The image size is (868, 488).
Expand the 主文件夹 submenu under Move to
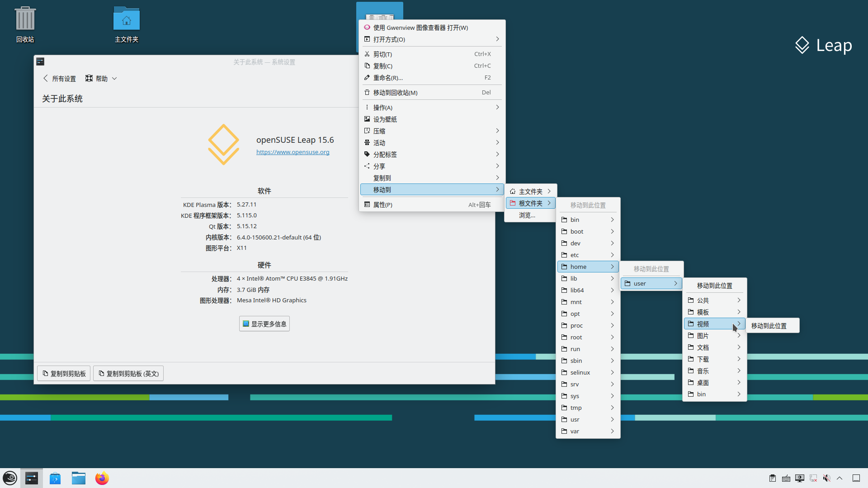531,192
